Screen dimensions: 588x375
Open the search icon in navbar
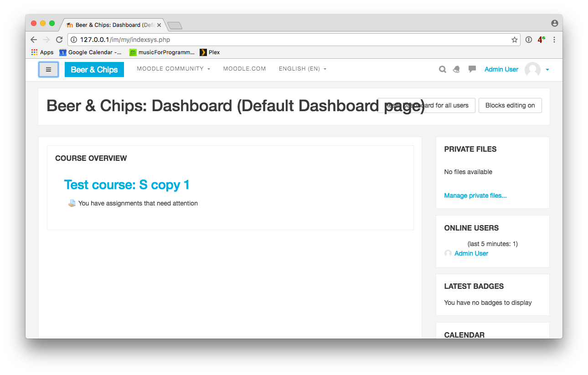(x=442, y=69)
